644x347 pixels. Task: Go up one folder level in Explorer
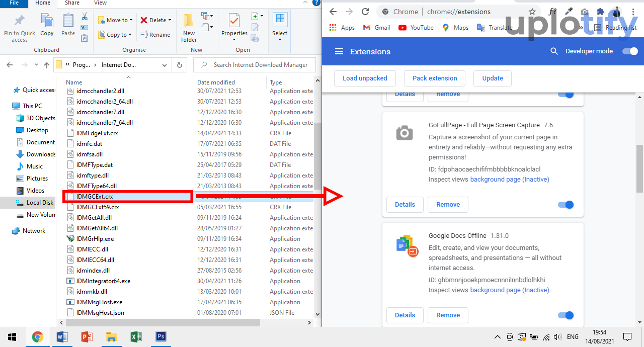[x=47, y=65]
